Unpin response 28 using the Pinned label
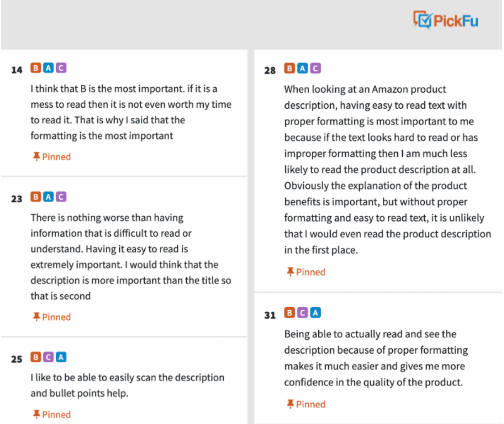Screen dimensions: 504x424 pos(306,272)
